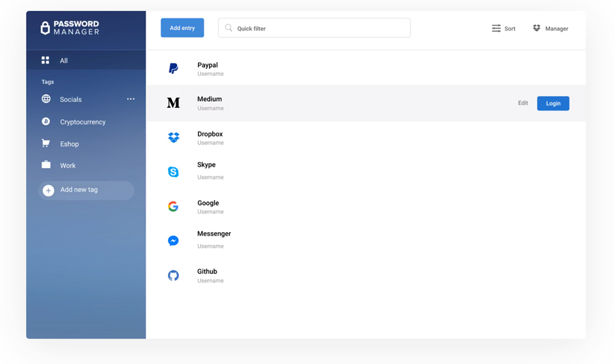This screenshot has width=615, height=364.
Task: Click the Github logo icon
Action: tap(174, 275)
